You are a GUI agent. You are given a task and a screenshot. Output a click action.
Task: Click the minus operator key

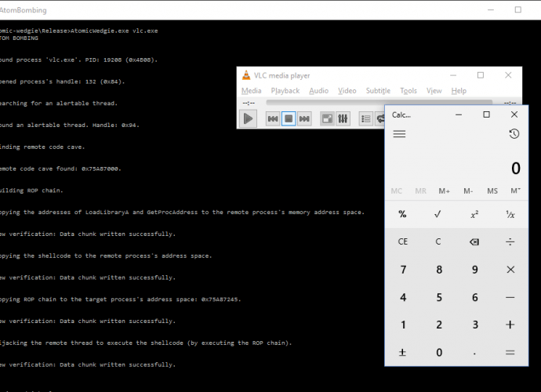[x=510, y=297]
